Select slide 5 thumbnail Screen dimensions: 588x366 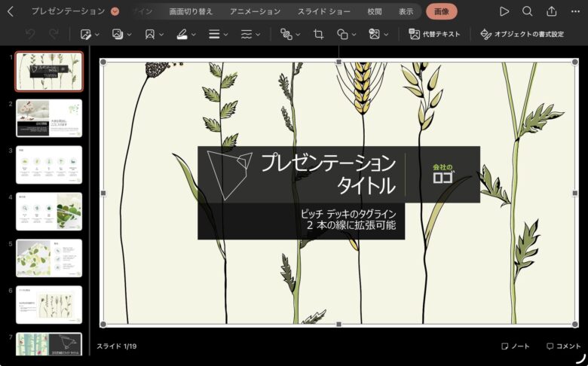pyautogui.click(x=49, y=258)
